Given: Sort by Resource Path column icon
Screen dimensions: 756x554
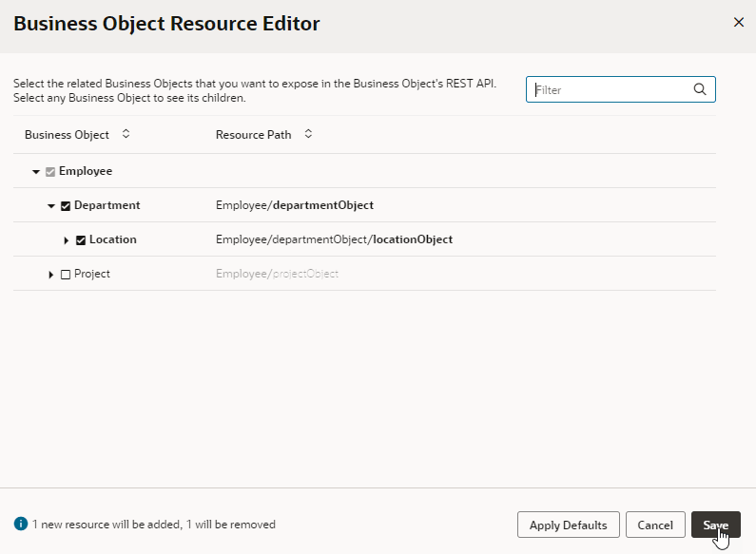Looking at the screenshot, I should tap(308, 135).
